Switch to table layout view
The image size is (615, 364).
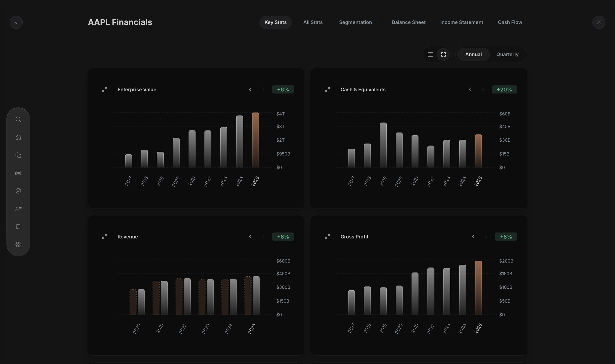coord(430,55)
